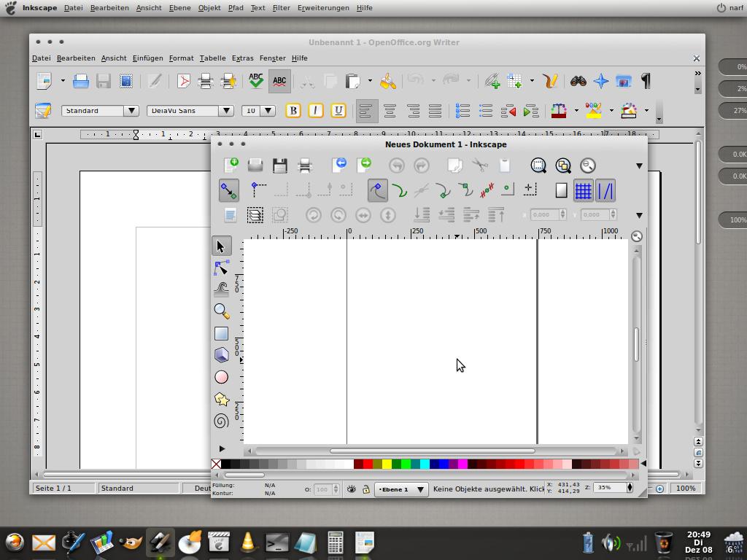The image size is (747, 560).
Task: Open Writer new document dropdown arrow
Action: [63, 81]
